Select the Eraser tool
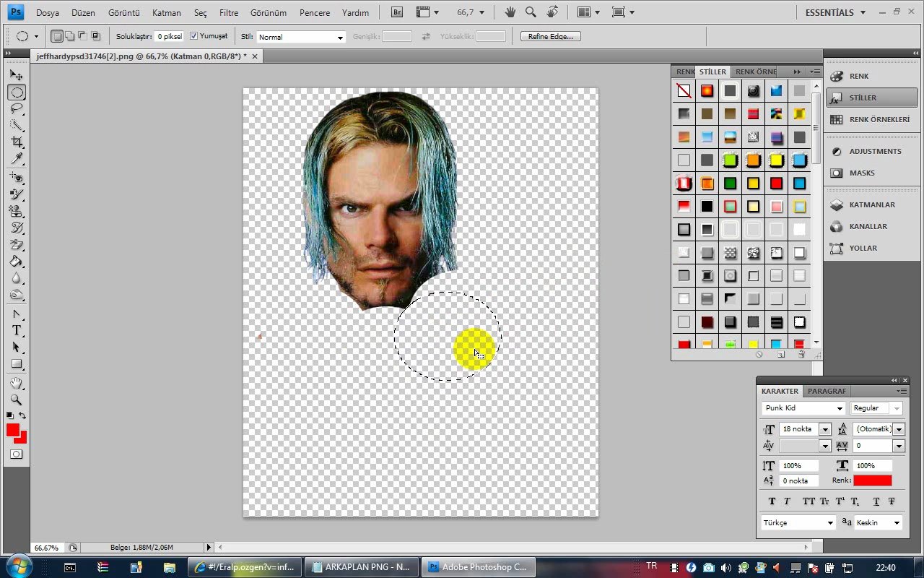Viewport: 924px width, 578px height. click(x=17, y=244)
